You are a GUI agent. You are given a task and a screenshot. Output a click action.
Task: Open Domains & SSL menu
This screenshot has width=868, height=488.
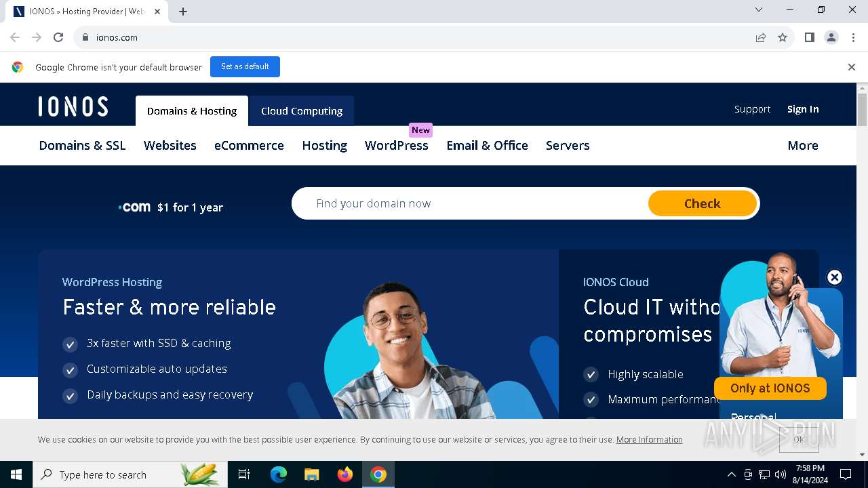[82, 145]
